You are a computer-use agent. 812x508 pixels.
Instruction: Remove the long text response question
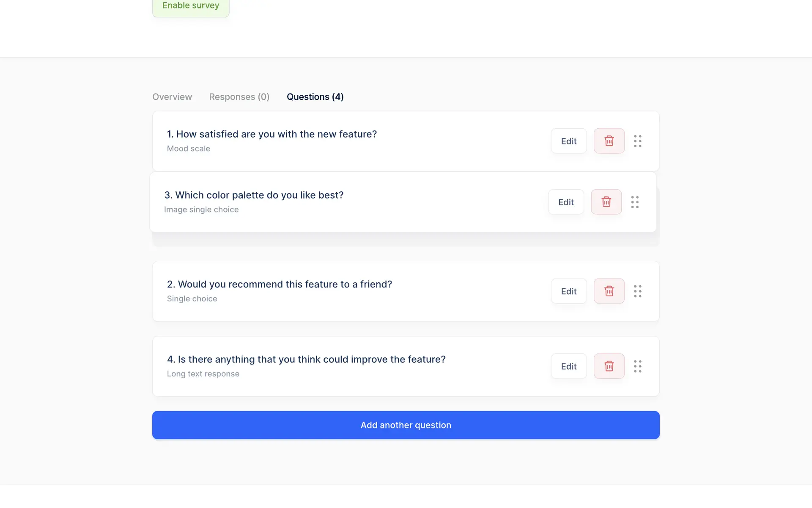(x=609, y=366)
